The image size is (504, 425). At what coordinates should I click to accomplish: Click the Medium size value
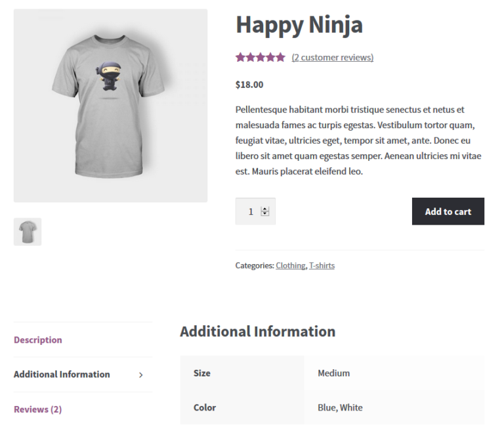pos(333,373)
